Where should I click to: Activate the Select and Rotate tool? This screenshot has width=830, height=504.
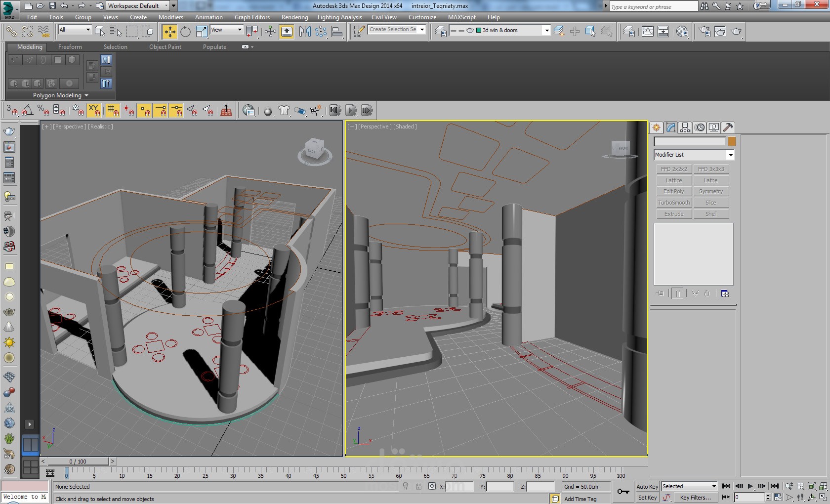(185, 32)
